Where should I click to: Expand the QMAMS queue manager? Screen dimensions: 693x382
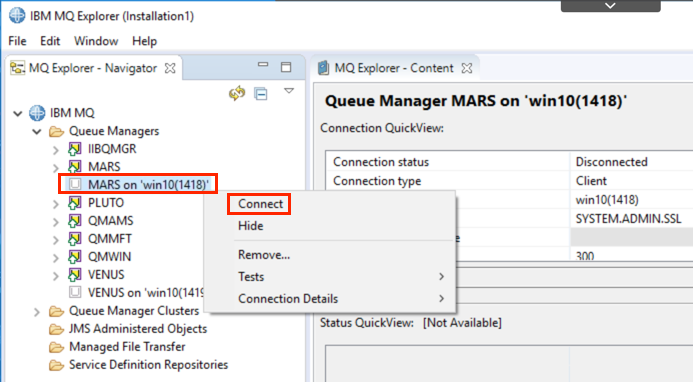56,222
